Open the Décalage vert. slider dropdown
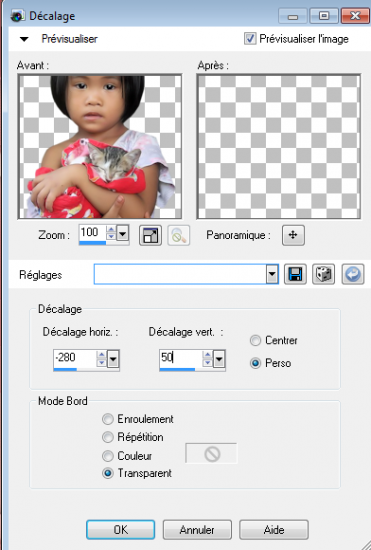371x550 pixels. tap(219, 358)
